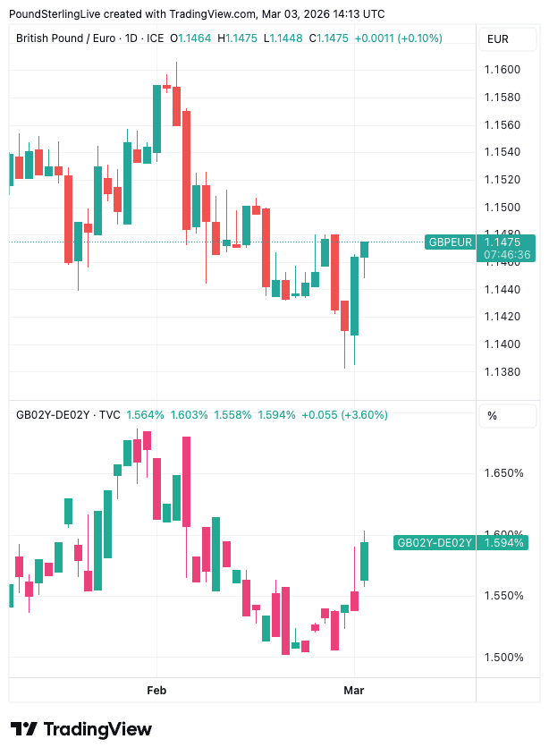The width and height of the screenshot is (549, 756).
Task: Click the TradingView wordmark text
Action: tap(97, 729)
